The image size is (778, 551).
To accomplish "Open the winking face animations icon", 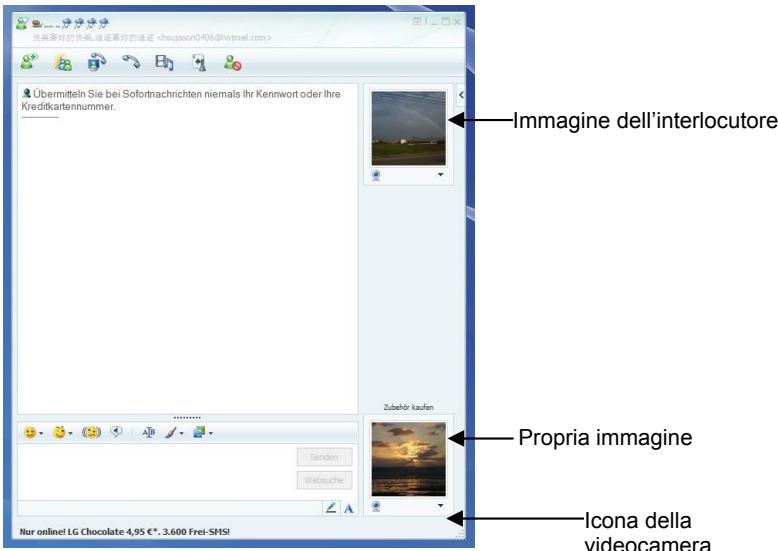I will [x=60, y=432].
